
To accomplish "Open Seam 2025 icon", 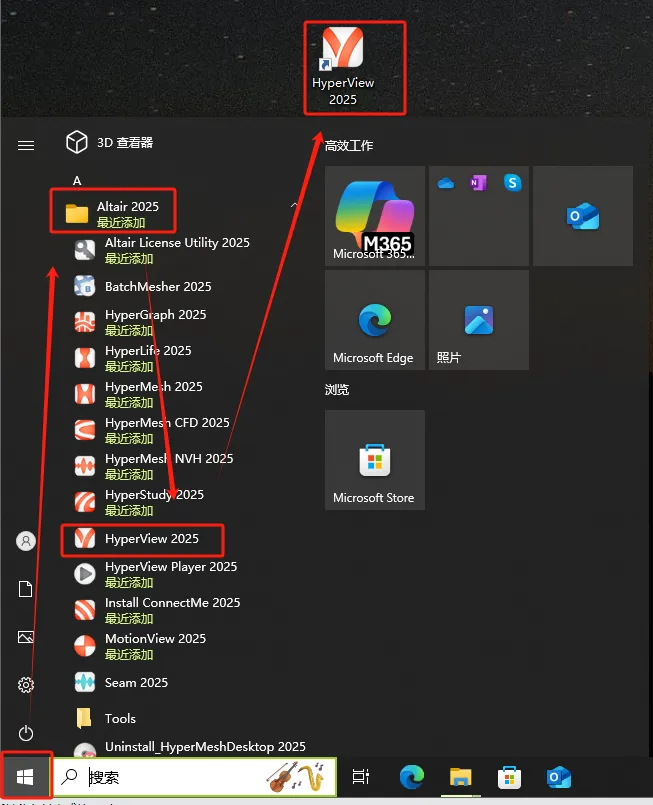I will pyautogui.click(x=85, y=682).
